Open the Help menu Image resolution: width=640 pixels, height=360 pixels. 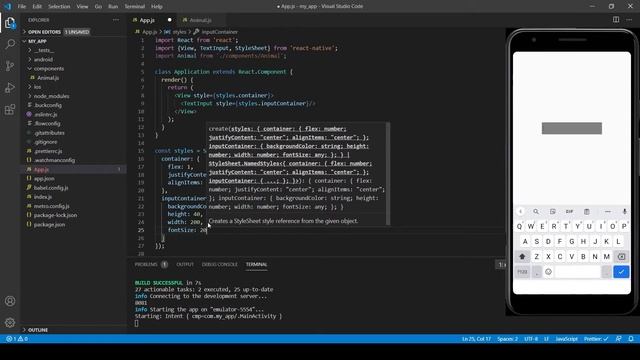[x=157, y=7]
